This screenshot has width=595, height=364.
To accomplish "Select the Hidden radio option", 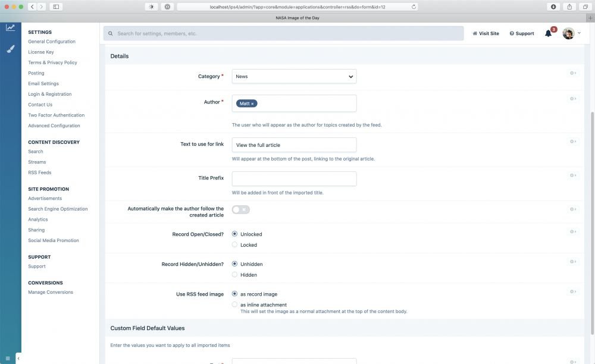I will click(x=235, y=275).
